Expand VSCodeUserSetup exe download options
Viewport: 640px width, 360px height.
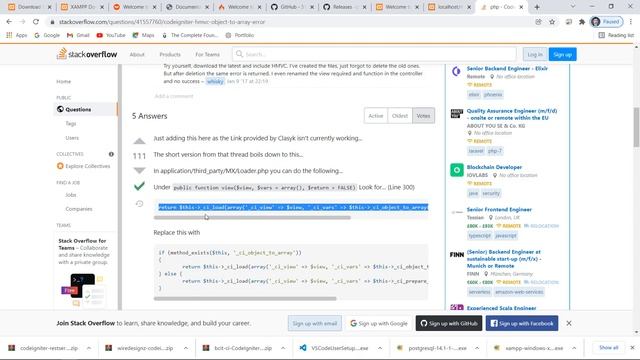tap(380, 348)
